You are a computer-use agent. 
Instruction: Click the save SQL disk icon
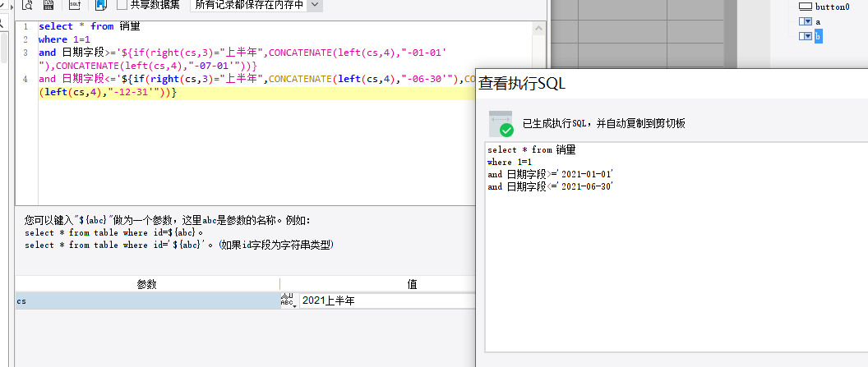tap(48, 5)
